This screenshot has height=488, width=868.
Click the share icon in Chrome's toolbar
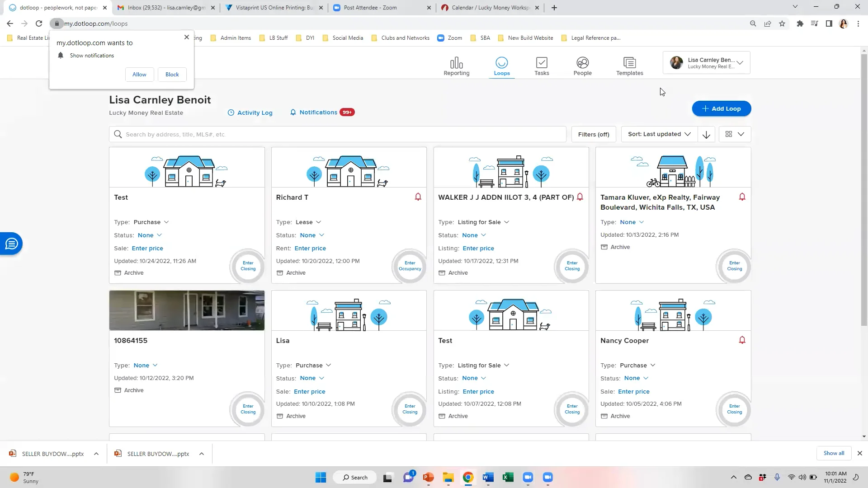(768, 23)
